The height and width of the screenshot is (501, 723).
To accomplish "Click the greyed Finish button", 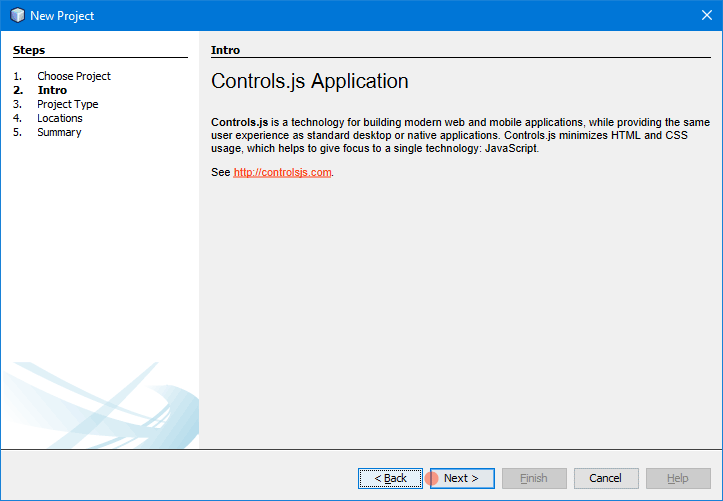I will [x=534, y=478].
